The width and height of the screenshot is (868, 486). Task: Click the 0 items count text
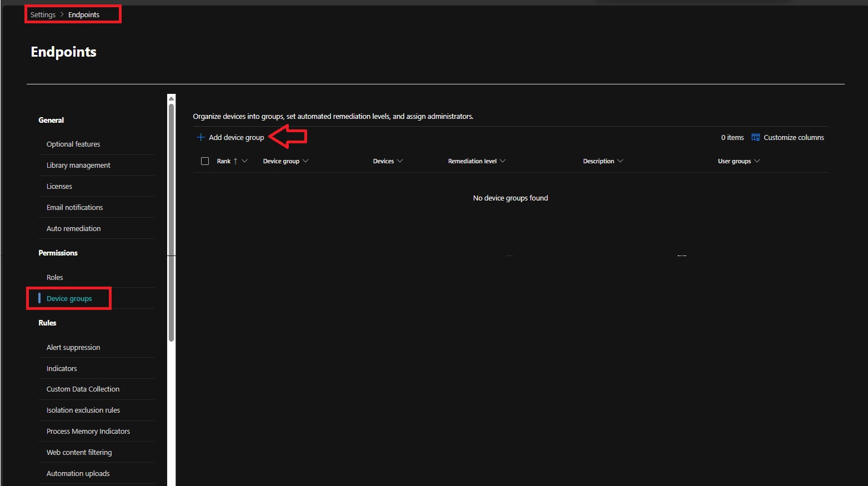[x=732, y=137]
